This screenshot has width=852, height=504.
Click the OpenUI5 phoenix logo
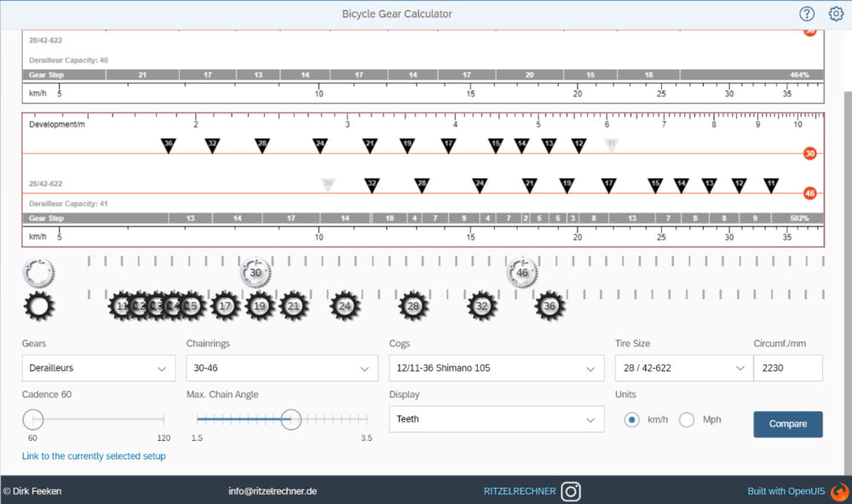click(x=838, y=491)
